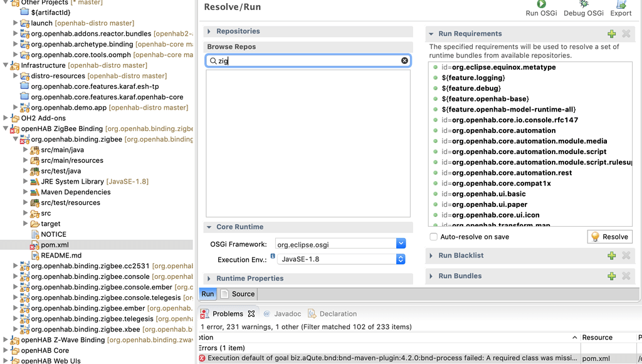
Task: Collapse the Run Requirements section
Action: click(431, 34)
